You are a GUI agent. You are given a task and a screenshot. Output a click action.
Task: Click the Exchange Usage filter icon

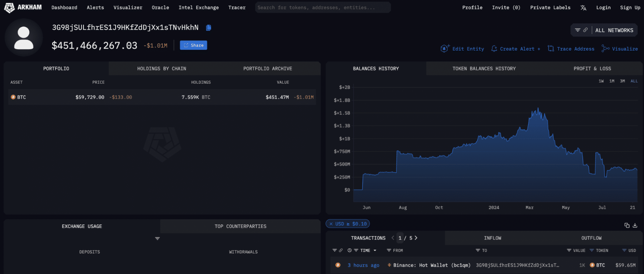point(157,238)
